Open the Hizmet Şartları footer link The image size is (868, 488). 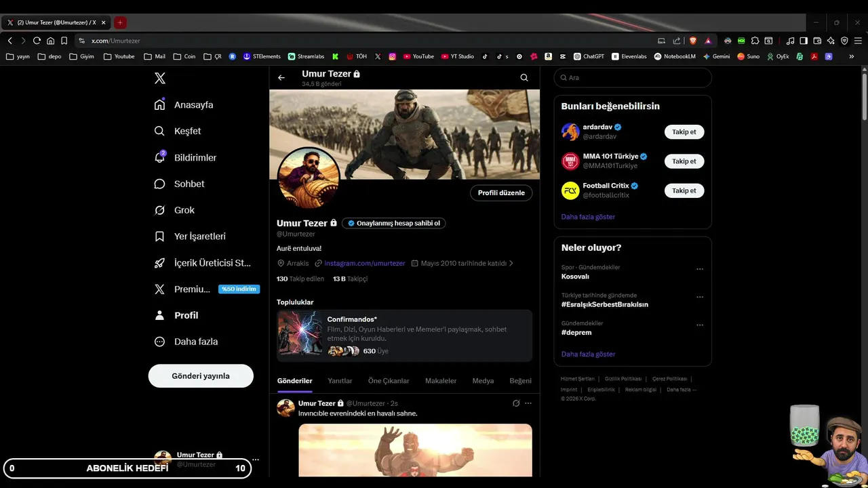click(578, 379)
